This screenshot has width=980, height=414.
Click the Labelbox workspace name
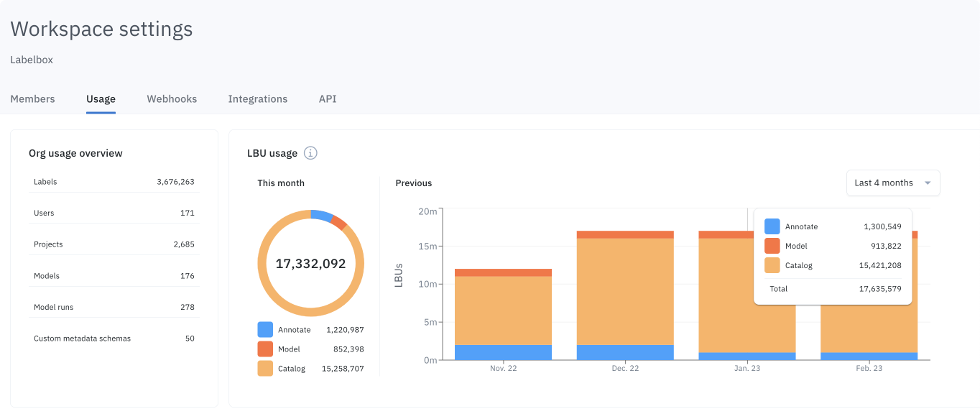(x=32, y=60)
